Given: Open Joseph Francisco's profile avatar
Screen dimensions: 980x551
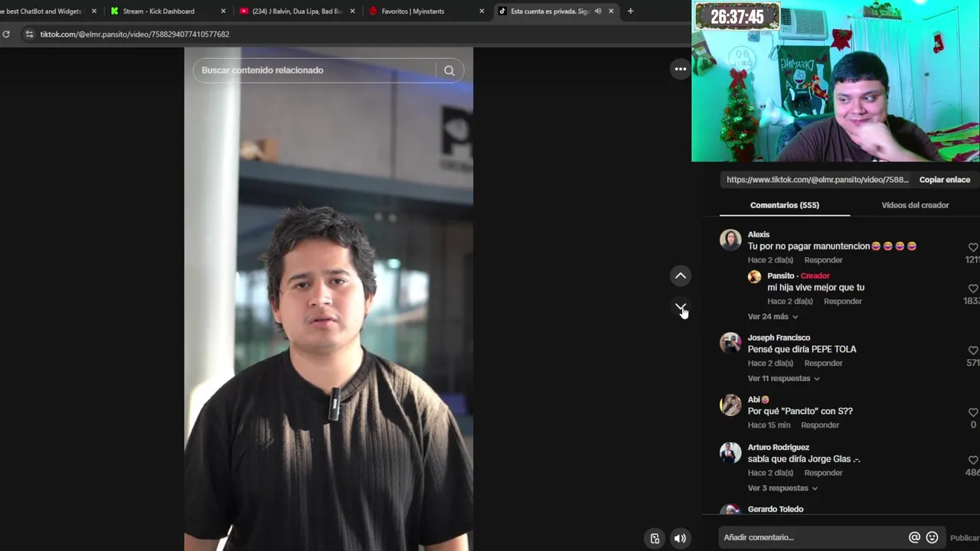Looking at the screenshot, I should click(x=730, y=343).
